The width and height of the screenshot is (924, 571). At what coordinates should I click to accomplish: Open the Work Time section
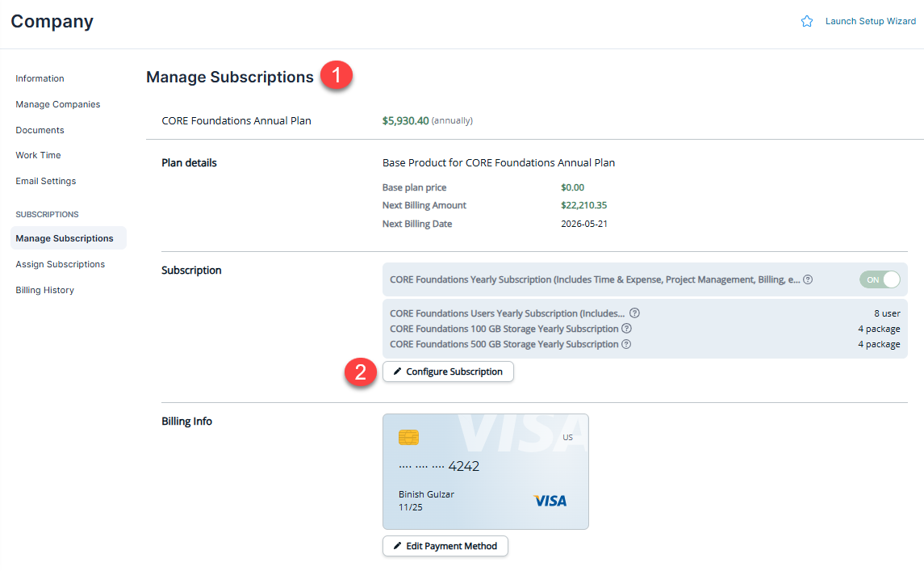point(37,155)
